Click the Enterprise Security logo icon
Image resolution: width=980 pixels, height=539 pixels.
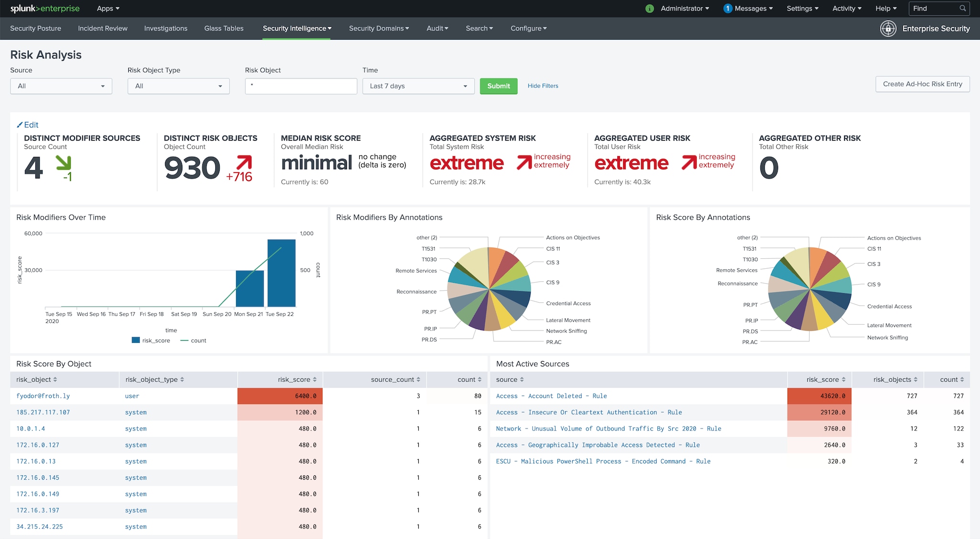tap(888, 29)
